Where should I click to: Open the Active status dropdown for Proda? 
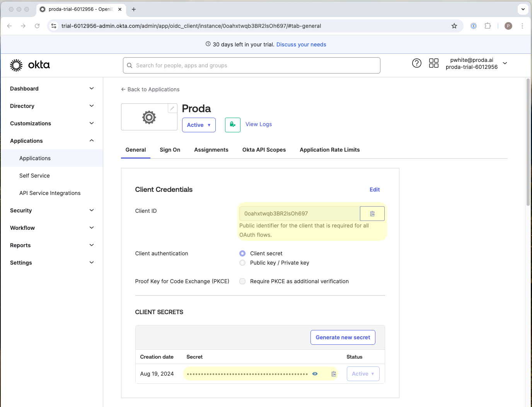pos(199,125)
